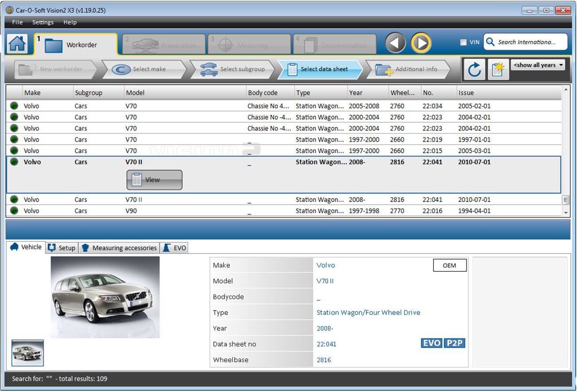The image size is (577, 392).
Task: Click the Volvo car thumbnail image
Action: click(x=27, y=353)
